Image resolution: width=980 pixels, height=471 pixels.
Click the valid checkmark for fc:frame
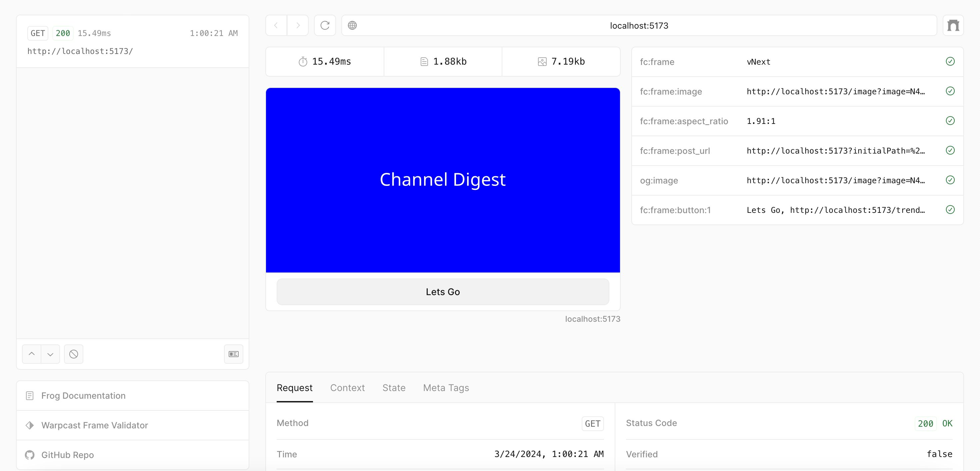[950, 62]
